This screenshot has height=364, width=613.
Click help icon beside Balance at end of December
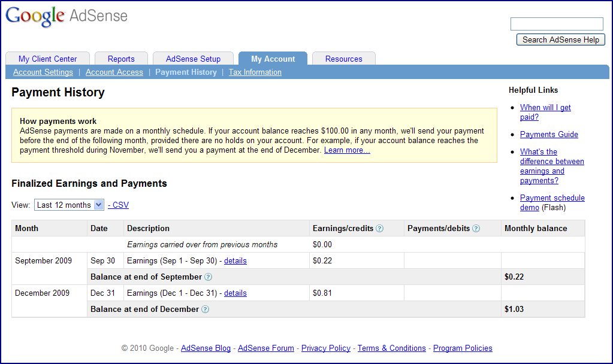(206, 310)
